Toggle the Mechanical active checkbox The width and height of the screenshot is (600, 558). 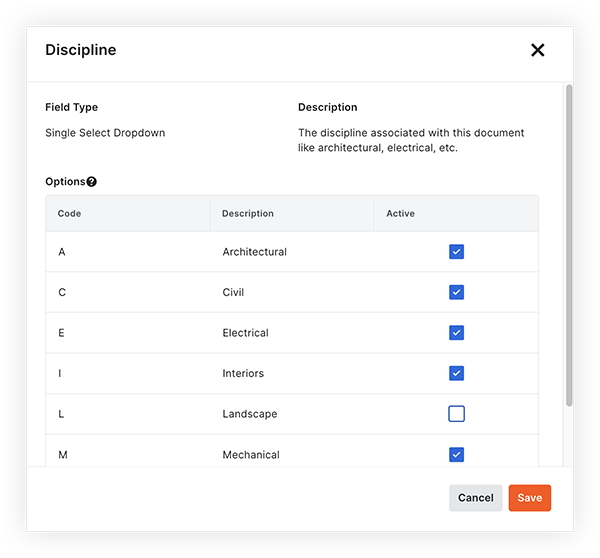456,454
